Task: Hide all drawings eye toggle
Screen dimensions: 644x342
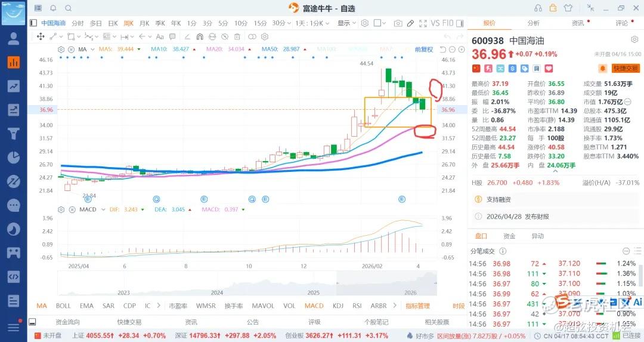Action: pos(225,36)
